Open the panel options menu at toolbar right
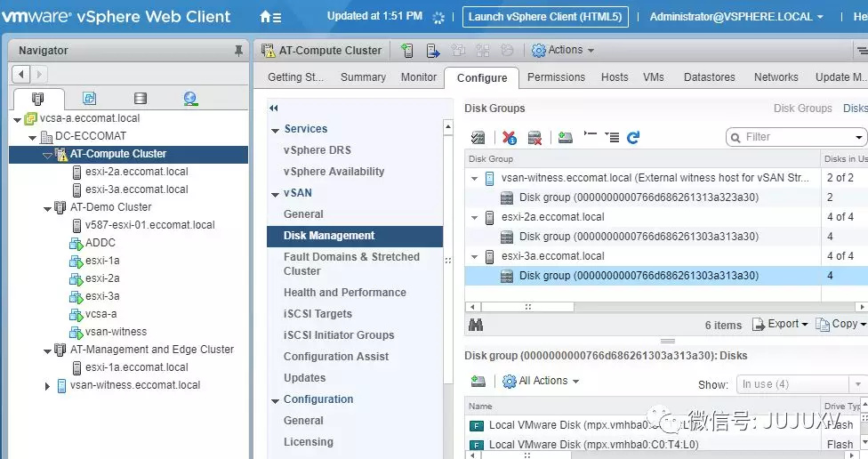Viewport: 868px width, 459px height. tap(862, 51)
